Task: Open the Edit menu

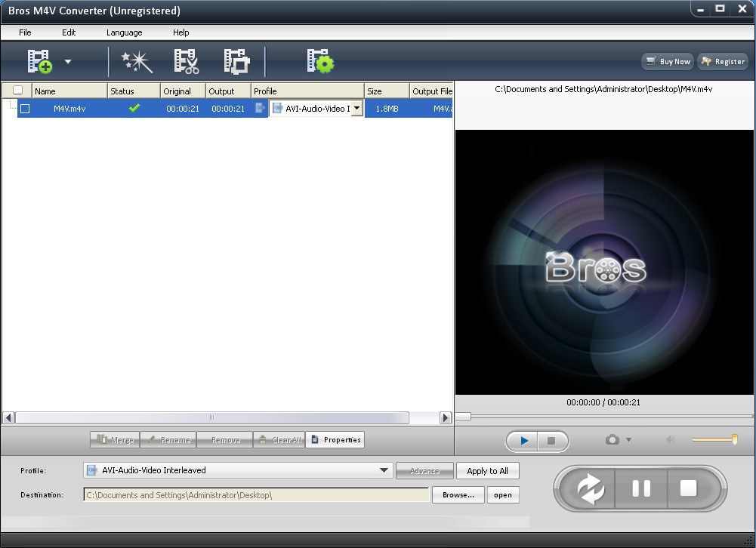Action: click(x=69, y=32)
